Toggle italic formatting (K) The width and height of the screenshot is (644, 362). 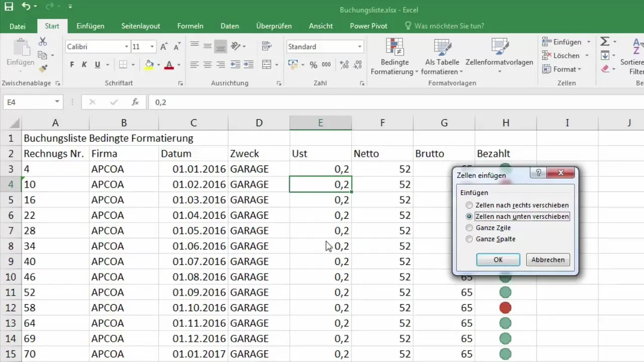point(84,64)
